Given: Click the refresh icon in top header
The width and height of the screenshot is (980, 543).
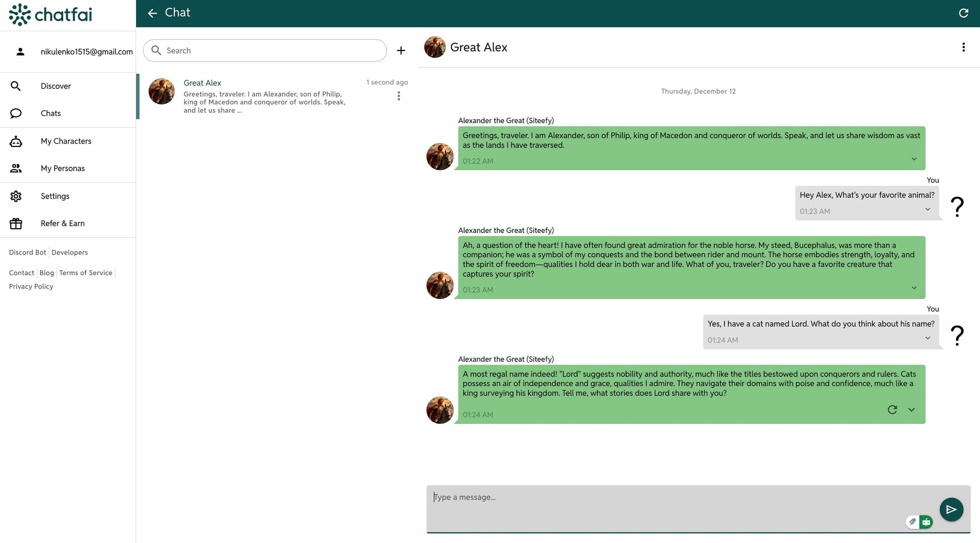Looking at the screenshot, I should coord(963,13).
